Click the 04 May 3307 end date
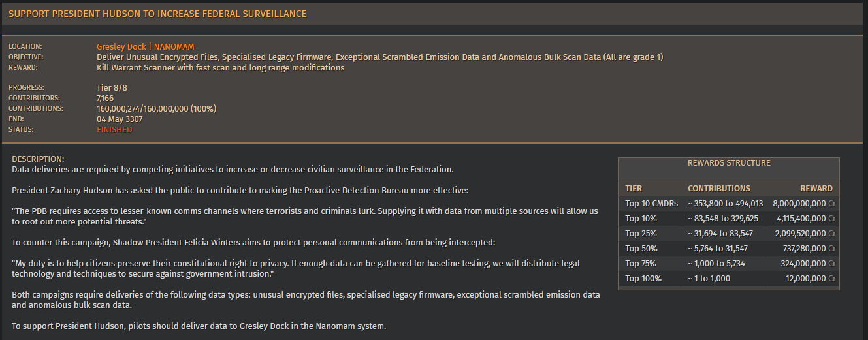The width and height of the screenshot is (868, 340). 120,119
